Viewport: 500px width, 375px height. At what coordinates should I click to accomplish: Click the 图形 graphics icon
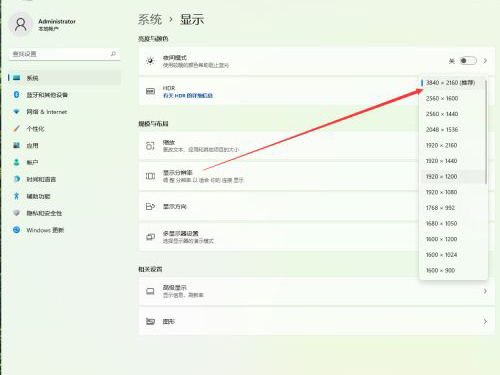click(150, 322)
